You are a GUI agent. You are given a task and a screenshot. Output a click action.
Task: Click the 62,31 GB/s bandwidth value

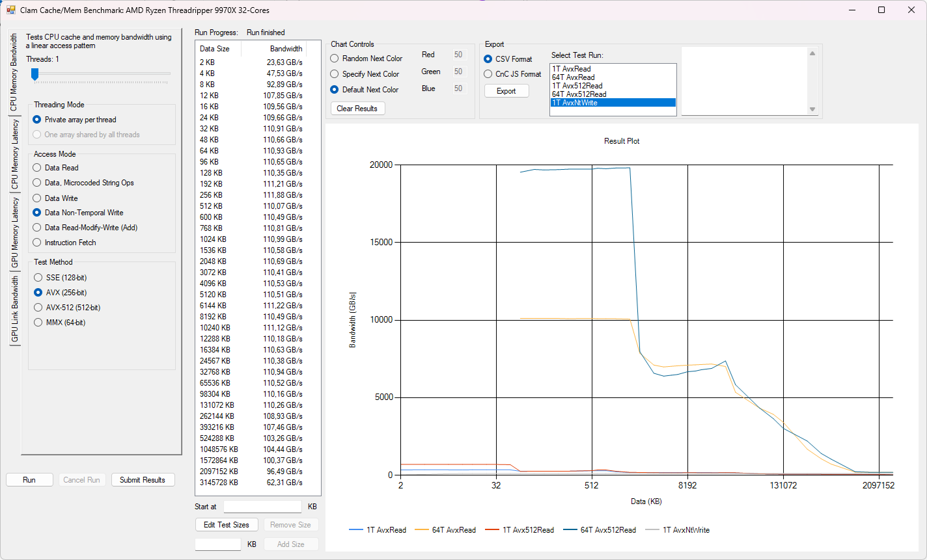[x=284, y=483]
